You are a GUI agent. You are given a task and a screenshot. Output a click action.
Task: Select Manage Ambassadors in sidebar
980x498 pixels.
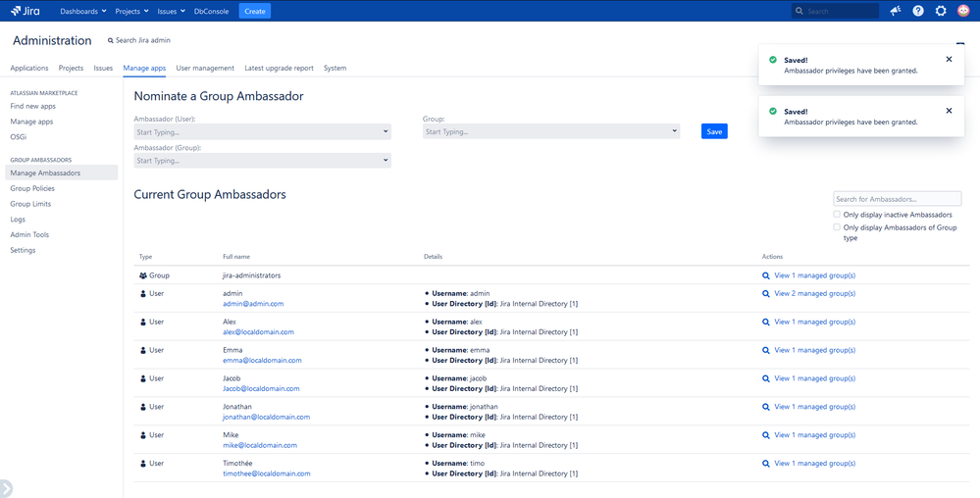coord(61,173)
